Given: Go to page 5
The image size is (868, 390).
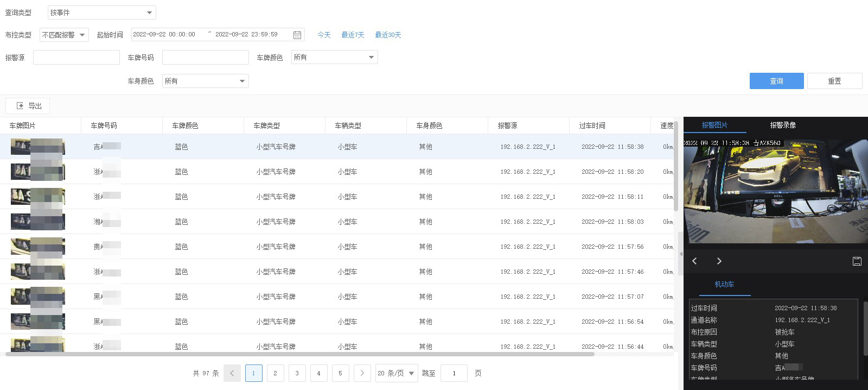Looking at the screenshot, I should click(x=341, y=373).
